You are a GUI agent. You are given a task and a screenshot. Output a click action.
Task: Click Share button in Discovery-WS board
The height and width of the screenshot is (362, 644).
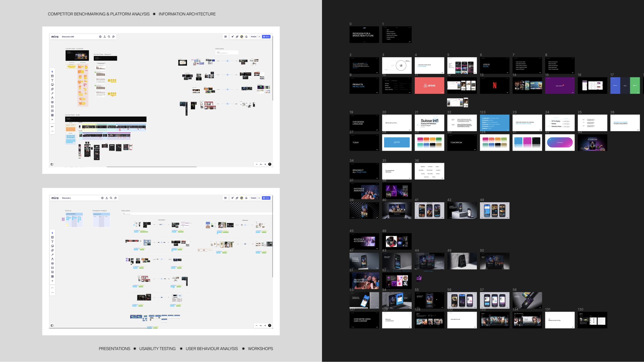(x=266, y=37)
